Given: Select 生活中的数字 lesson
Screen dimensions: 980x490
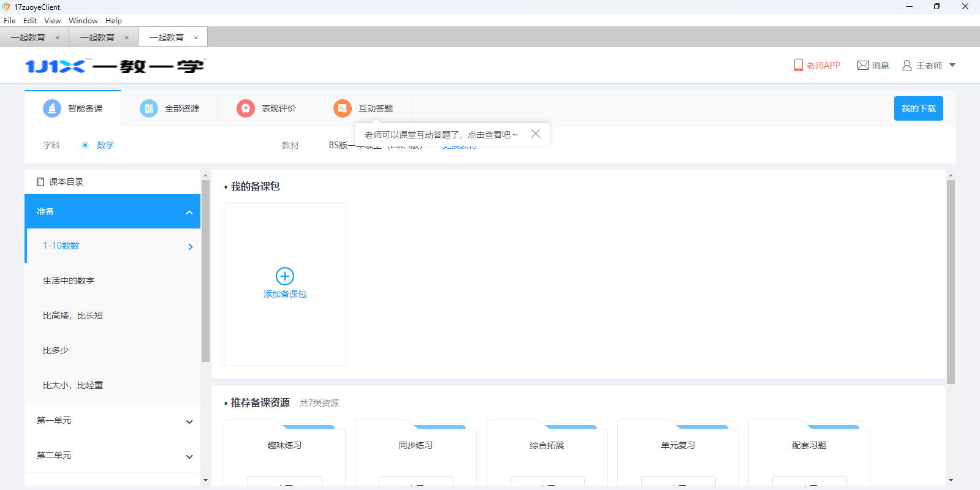Looking at the screenshot, I should (x=69, y=281).
